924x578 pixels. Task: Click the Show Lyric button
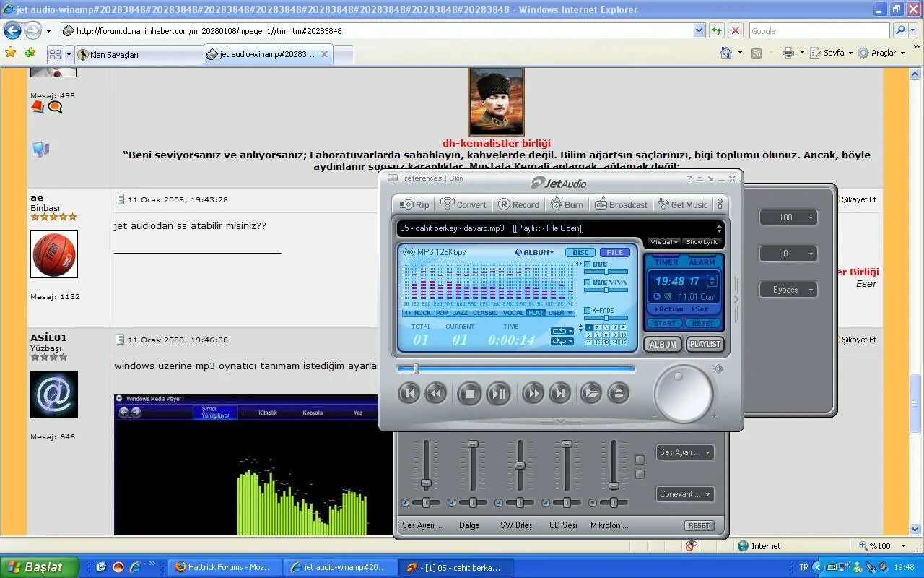click(x=702, y=242)
